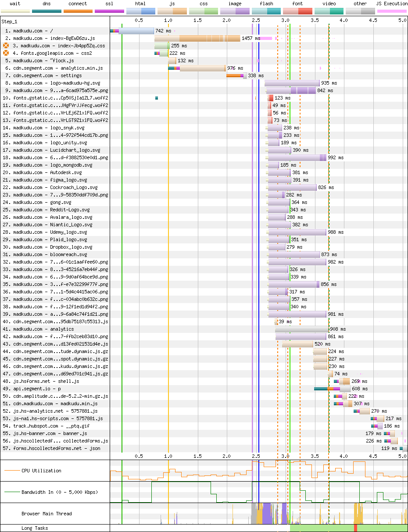Click the dns color swatch in the legend
Image resolution: width=408 pixels, height=532 pixels.
coord(47,11)
